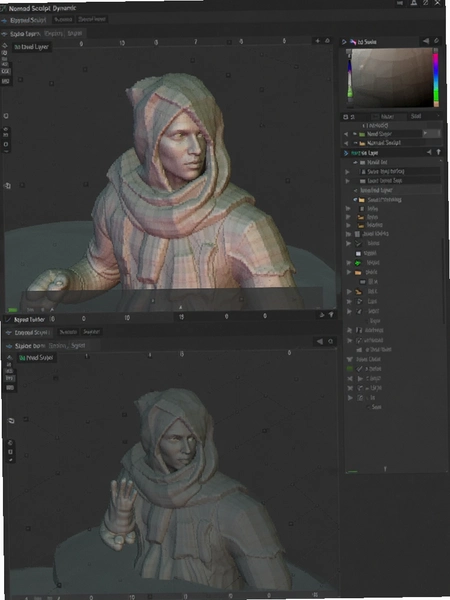Click the cube icon on the top viewport's left edge
Viewport: 450px width, 600px height.
tap(7, 186)
